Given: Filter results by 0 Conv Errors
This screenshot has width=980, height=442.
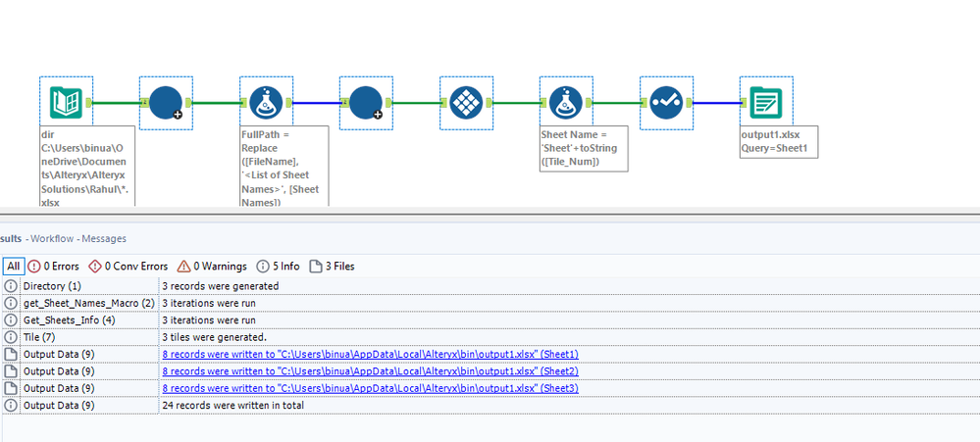Looking at the screenshot, I should click(x=129, y=267).
